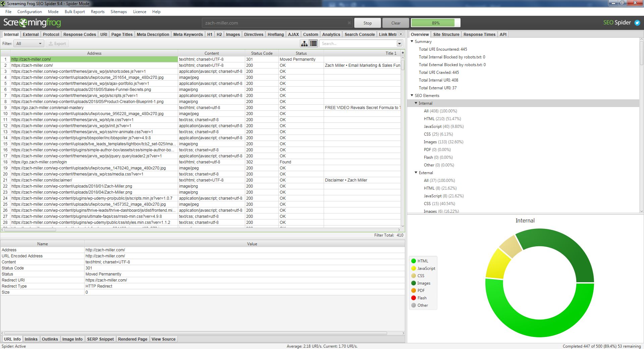This screenshot has width=644, height=349.
Task: Switch to the Page Titles tab
Action: pos(122,34)
